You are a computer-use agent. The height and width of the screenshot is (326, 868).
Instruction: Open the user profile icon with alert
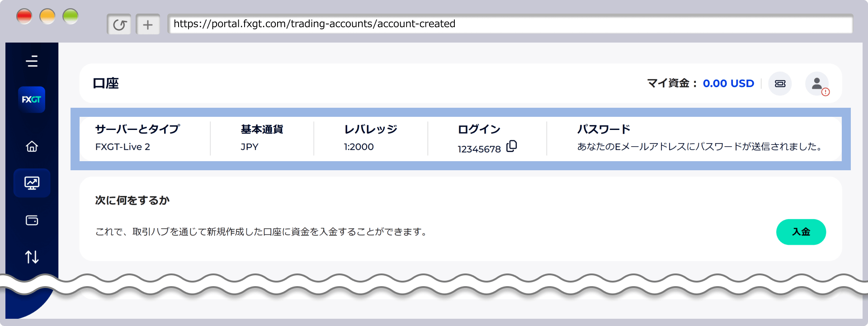(x=817, y=84)
